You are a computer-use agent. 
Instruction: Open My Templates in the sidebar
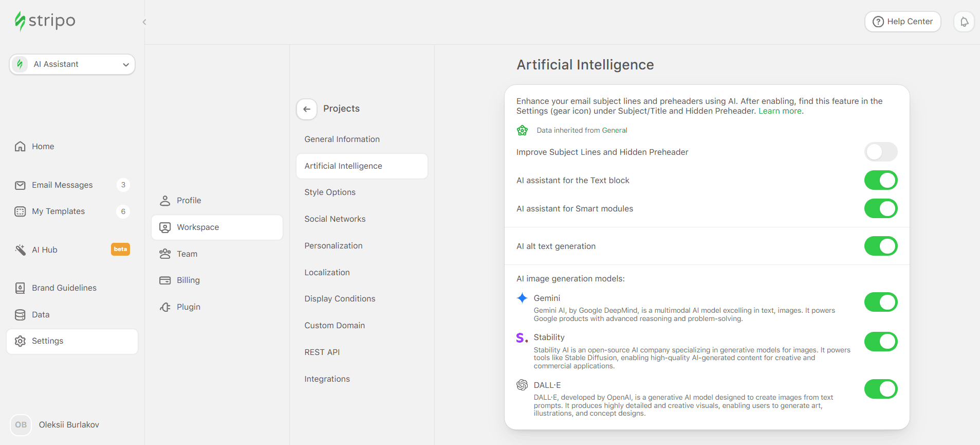coord(58,211)
